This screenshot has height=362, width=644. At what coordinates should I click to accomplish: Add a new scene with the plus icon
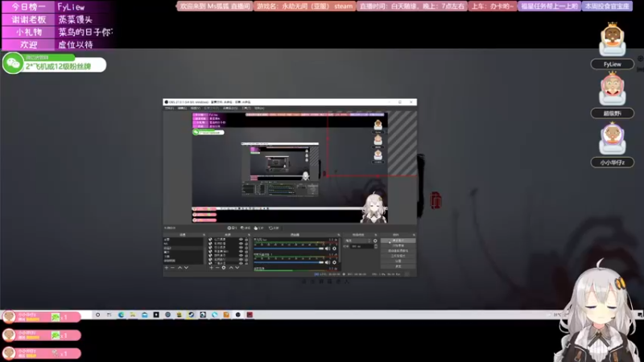167,268
